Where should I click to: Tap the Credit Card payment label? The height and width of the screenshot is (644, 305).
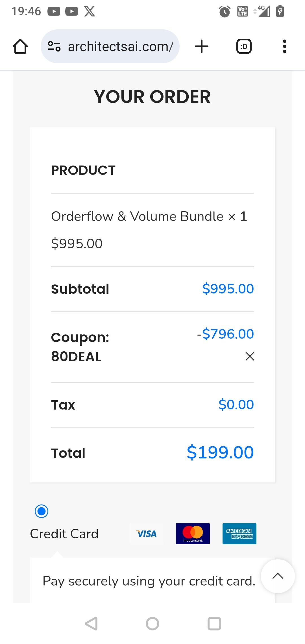coord(64,534)
